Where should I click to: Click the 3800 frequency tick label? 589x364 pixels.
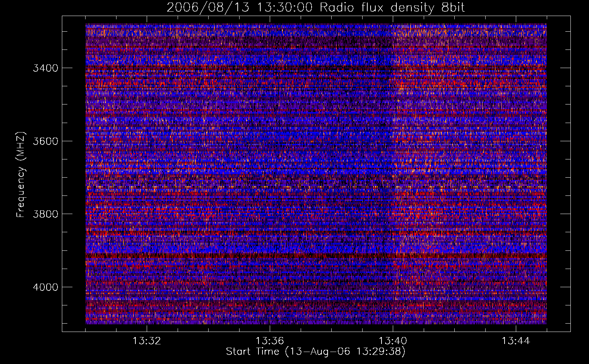click(x=46, y=214)
